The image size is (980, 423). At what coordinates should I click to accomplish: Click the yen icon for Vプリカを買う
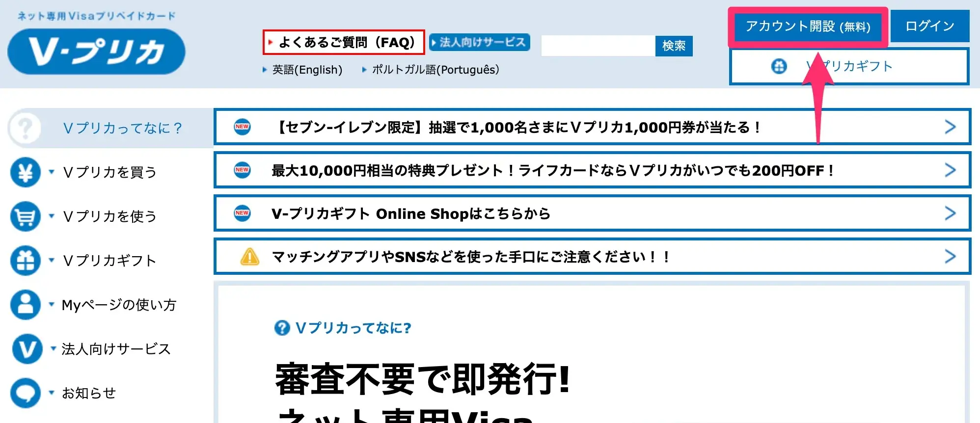coord(25,172)
